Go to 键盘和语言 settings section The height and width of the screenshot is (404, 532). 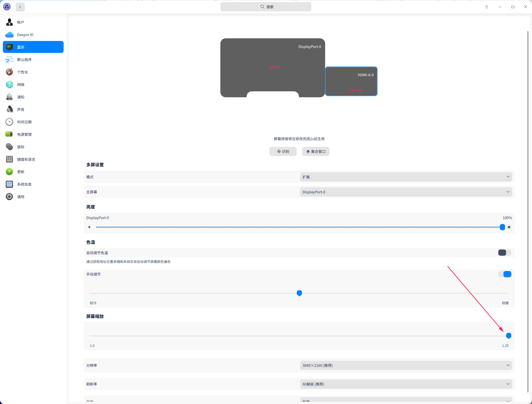tap(26, 159)
